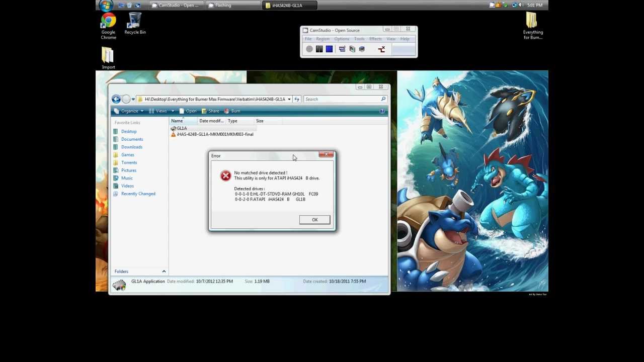The height and width of the screenshot is (362, 644).
Task: Click the network icon in system tray
Action: click(514, 5)
